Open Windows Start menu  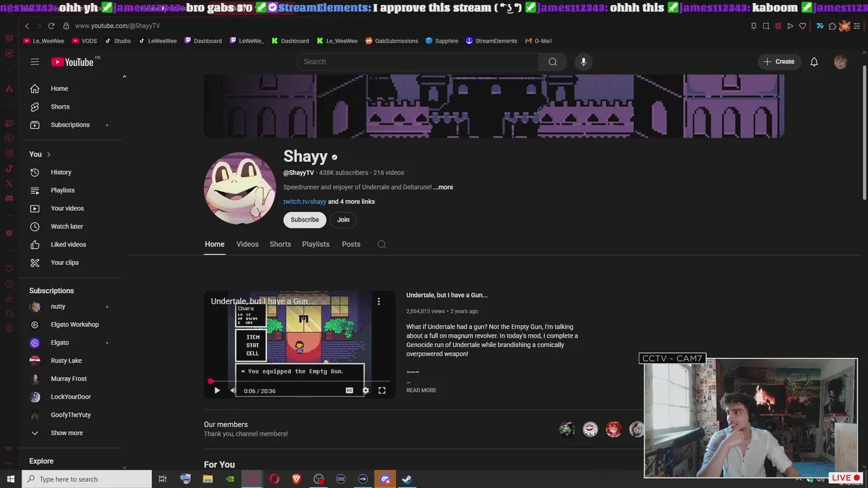click(10, 479)
